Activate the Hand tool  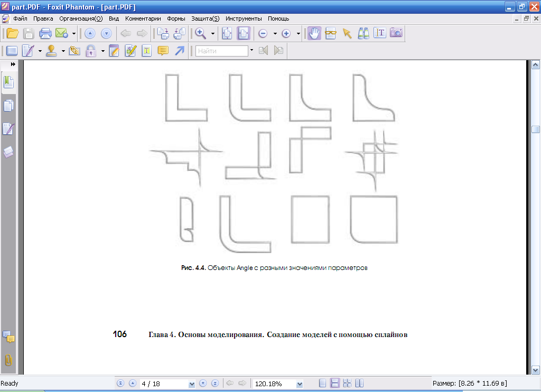coord(314,33)
